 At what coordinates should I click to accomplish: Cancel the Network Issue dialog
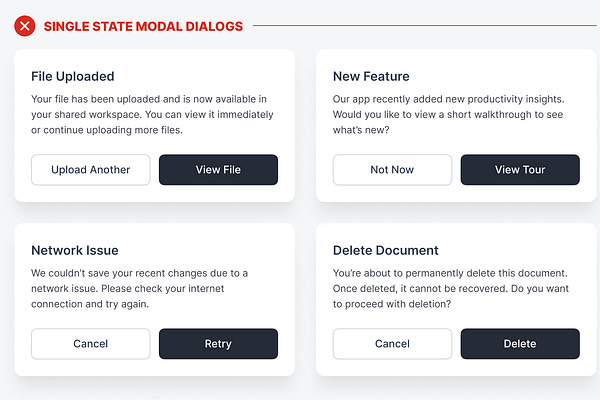(90, 344)
